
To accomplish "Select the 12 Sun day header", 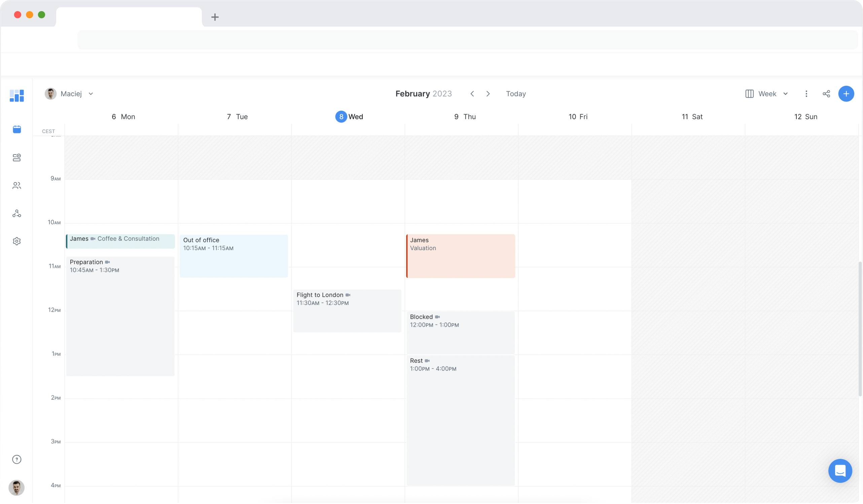I will coord(806,117).
